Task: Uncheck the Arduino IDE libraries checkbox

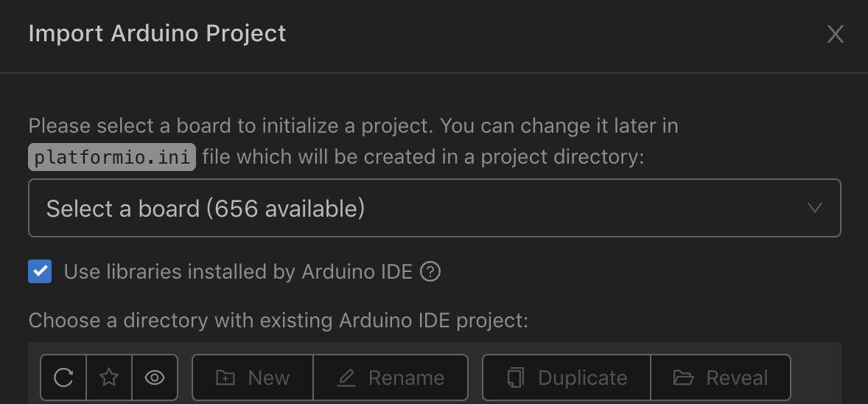Action: pyautogui.click(x=40, y=271)
